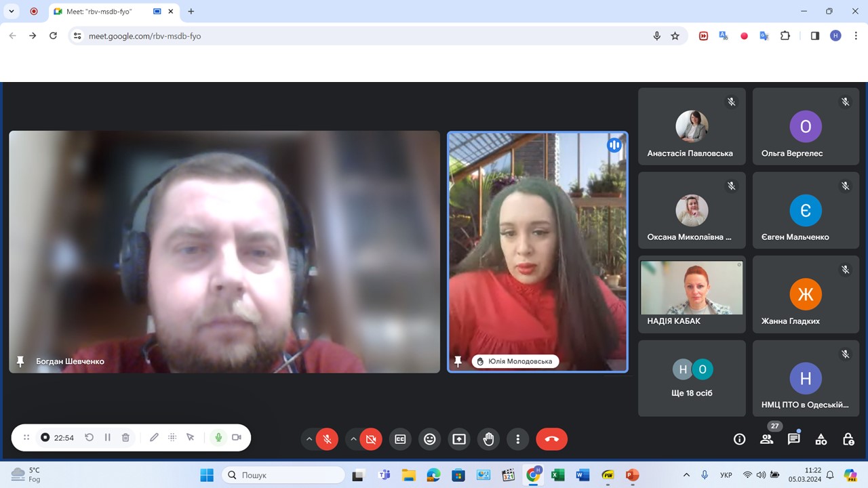The width and height of the screenshot is (868, 488).
Task: Click the present screen icon
Action: (x=459, y=439)
